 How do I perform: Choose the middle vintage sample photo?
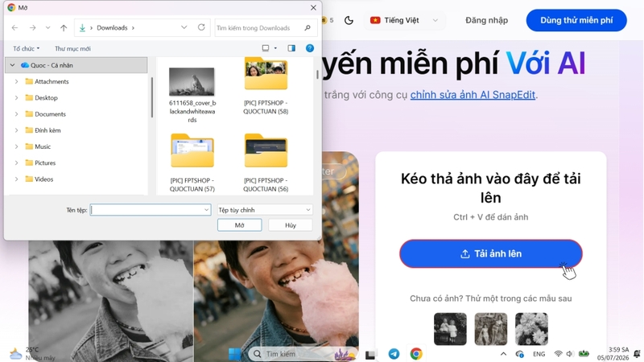tap(491, 329)
